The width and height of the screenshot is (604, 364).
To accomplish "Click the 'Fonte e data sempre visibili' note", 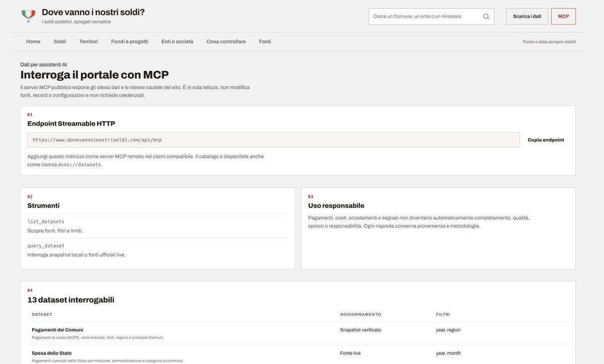I will coord(549,42).
